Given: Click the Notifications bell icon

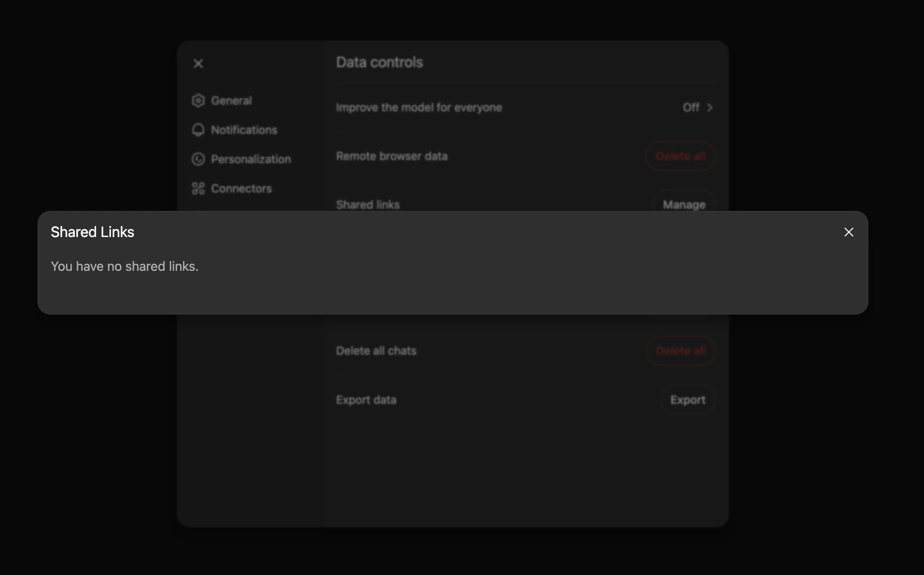Looking at the screenshot, I should 198,130.
